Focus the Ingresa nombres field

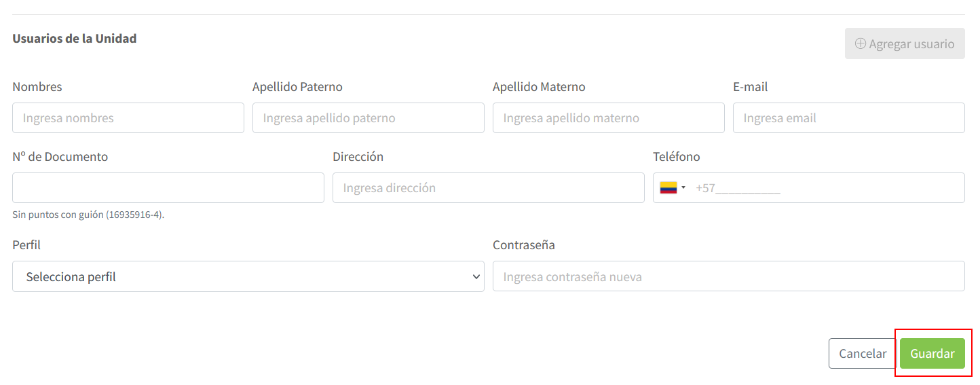(128, 117)
